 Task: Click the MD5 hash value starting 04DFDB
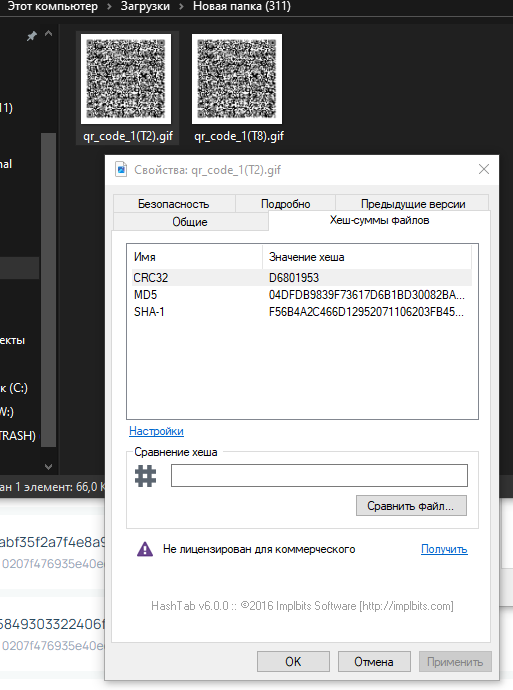tap(366, 295)
